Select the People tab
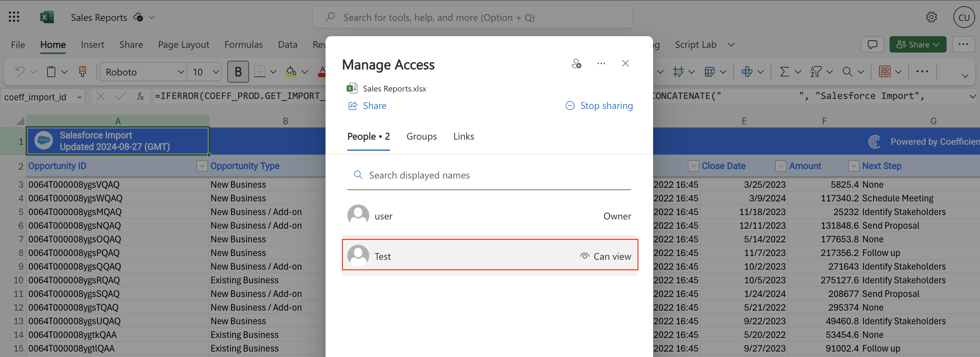The height and width of the screenshot is (357, 980). coord(368,136)
